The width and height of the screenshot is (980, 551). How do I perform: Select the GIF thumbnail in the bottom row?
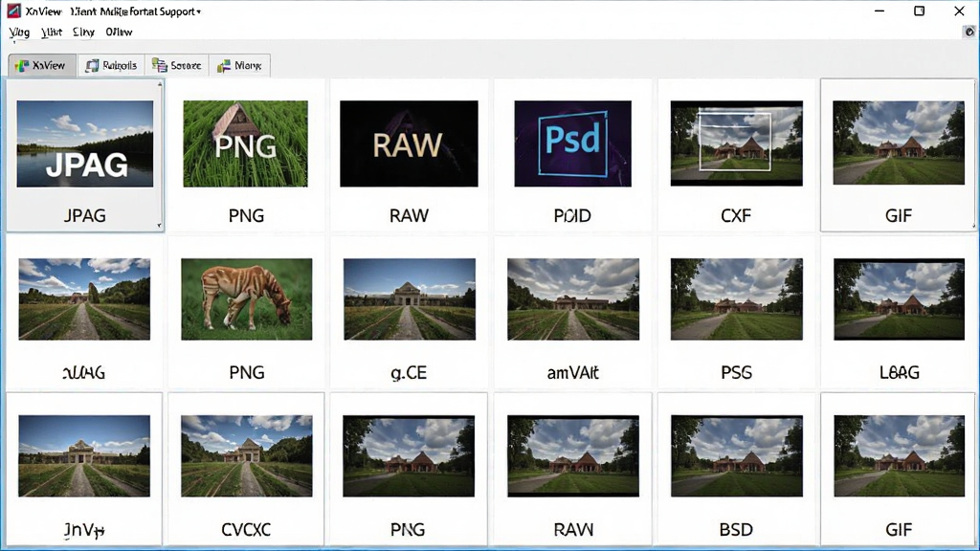coord(899,456)
